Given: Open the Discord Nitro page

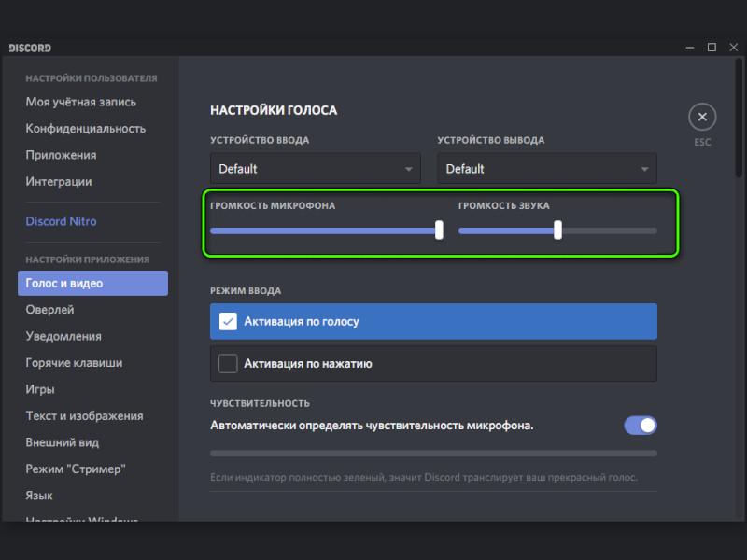Looking at the screenshot, I should tap(61, 221).
